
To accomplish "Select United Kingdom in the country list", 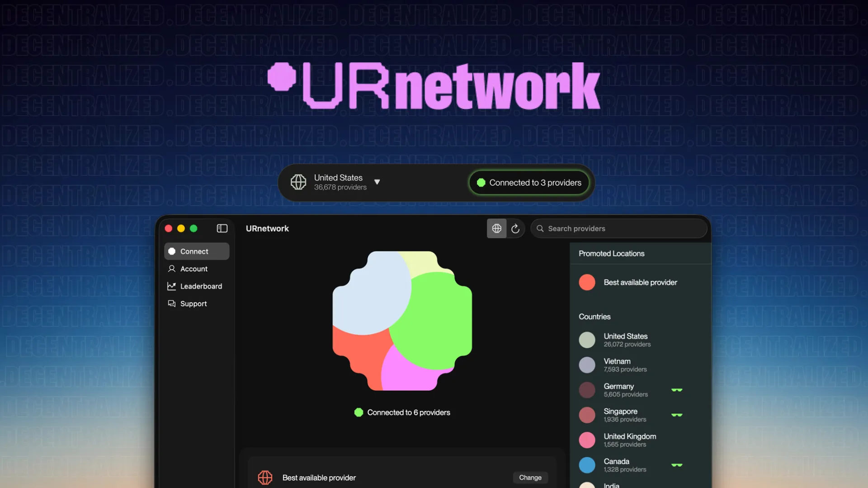I will [x=630, y=440].
